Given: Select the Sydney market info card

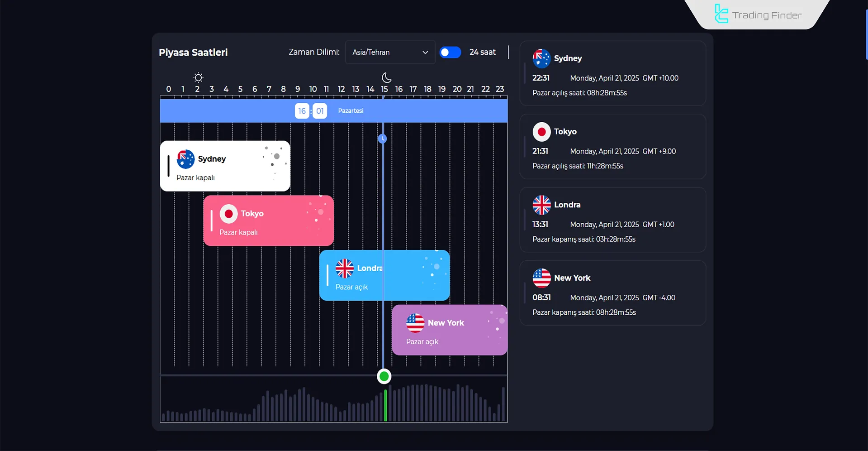Looking at the screenshot, I should pos(612,74).
